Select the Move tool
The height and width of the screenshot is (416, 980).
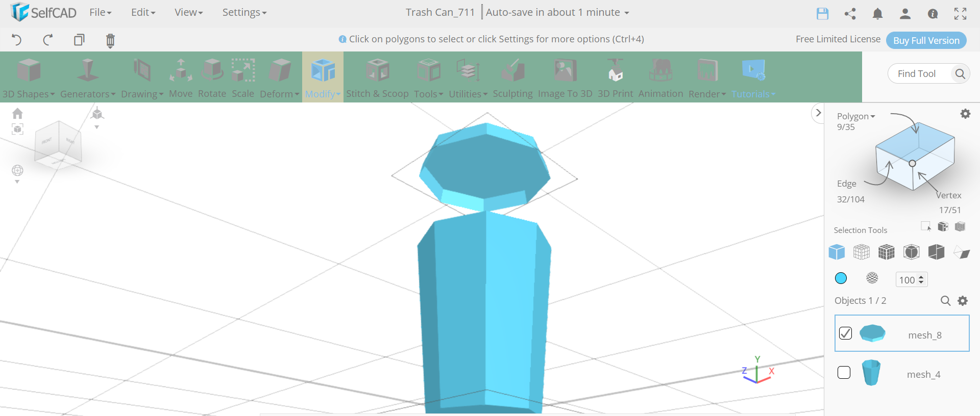pyautogui.click(x=181, y=77)
